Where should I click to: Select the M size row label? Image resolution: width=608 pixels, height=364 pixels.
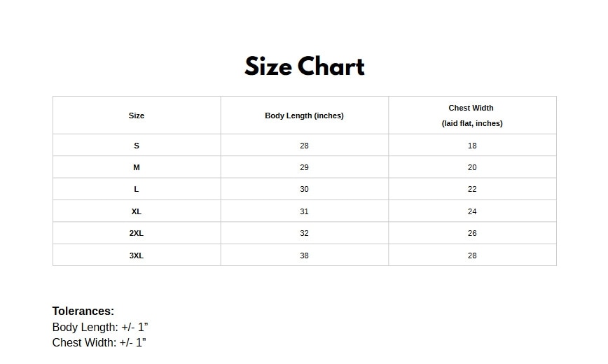point(137,167)
